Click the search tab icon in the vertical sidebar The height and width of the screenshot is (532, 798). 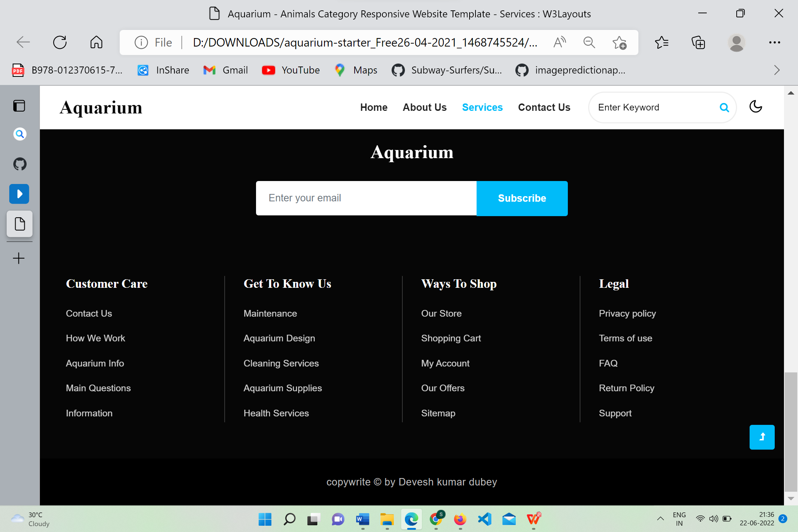pos(20,134)
